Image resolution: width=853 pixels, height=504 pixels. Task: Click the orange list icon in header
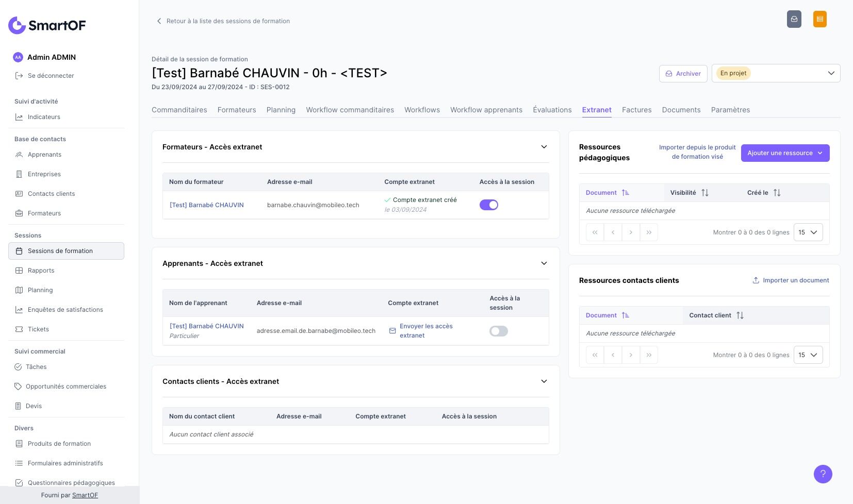(819, 19)
